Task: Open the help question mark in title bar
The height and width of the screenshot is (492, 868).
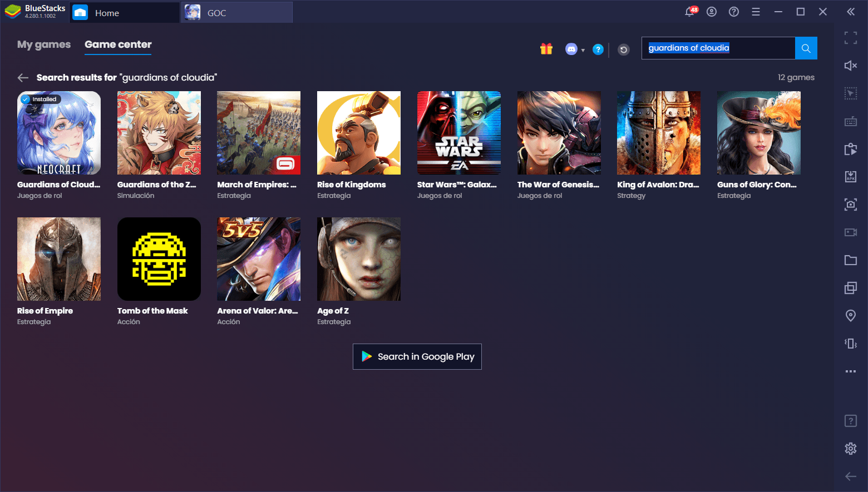Action: click(734, 12)
